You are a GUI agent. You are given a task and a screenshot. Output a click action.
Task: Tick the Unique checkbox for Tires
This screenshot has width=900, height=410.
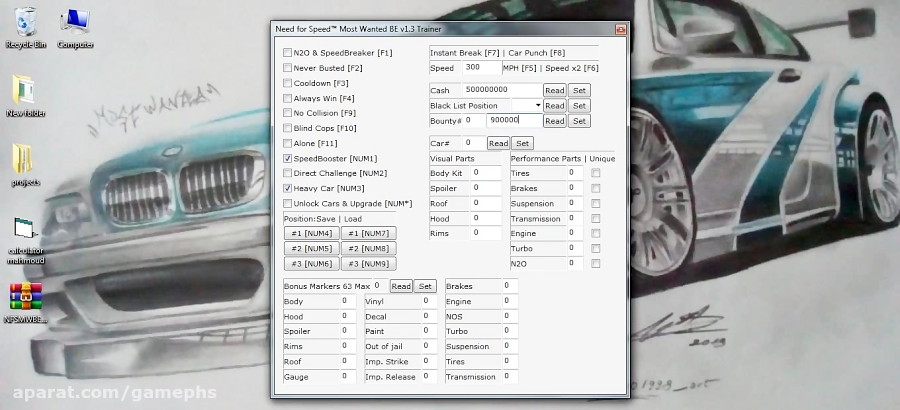pos(596,173)
